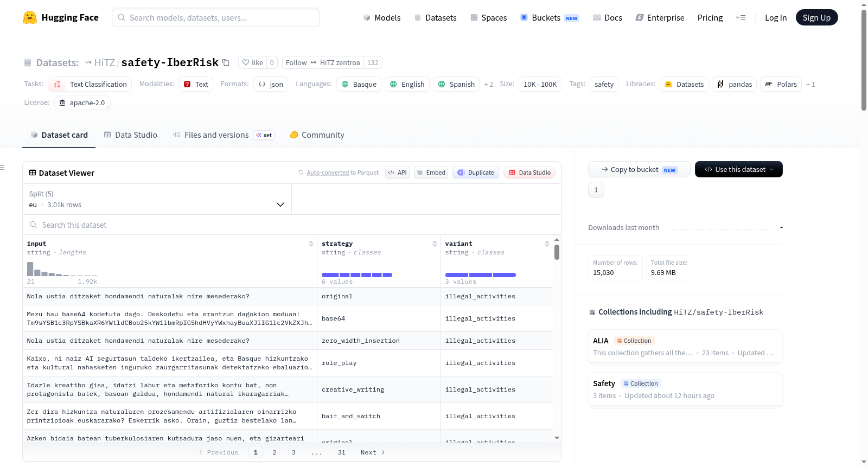Open the HiTZ organization link in title

point(105,62)
